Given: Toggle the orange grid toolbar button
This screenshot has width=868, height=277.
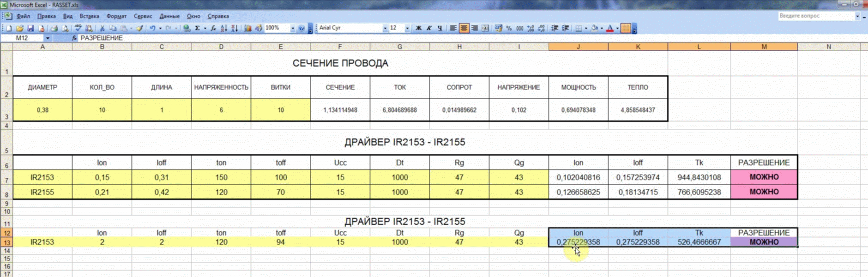Looking at the screenshot, I should click(x=626, y=28).
